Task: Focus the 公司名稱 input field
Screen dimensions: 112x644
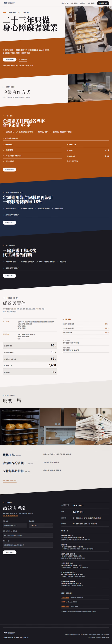Action: (x=15, y=525)
